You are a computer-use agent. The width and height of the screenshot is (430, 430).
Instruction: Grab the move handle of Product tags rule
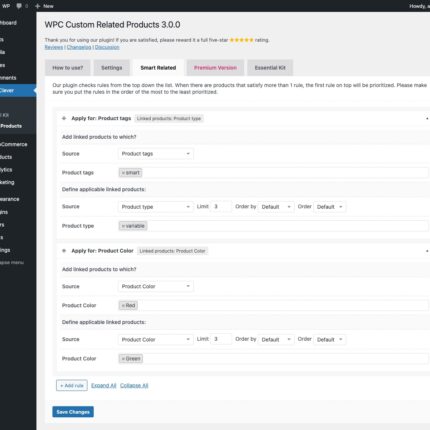(x=64, y=118)
